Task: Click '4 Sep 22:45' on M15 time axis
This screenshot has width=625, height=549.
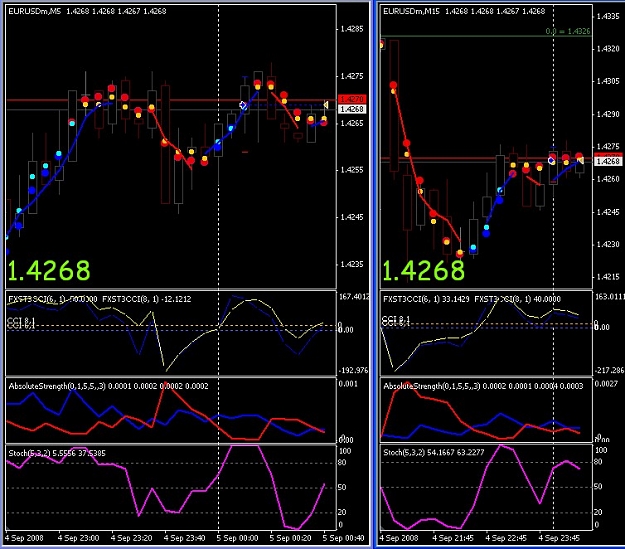Action: (506, 538)
